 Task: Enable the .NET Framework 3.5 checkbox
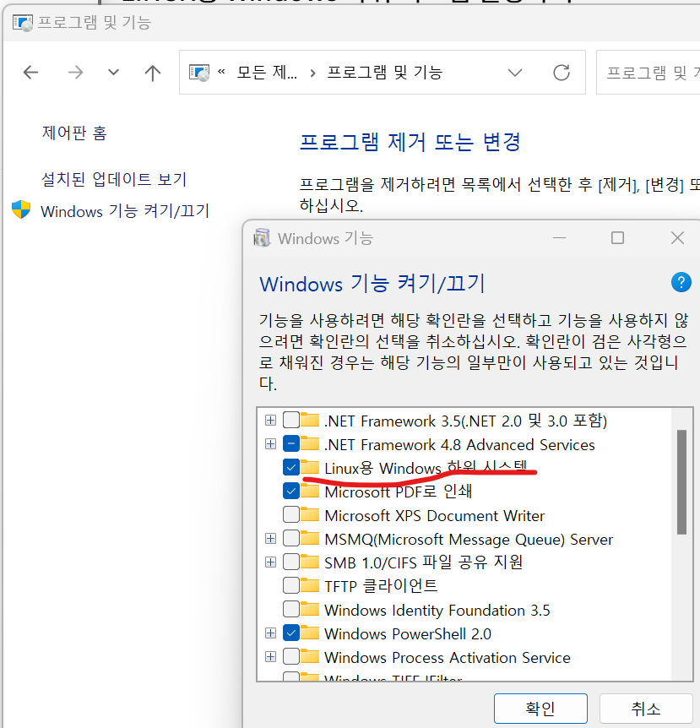[291, 421]
